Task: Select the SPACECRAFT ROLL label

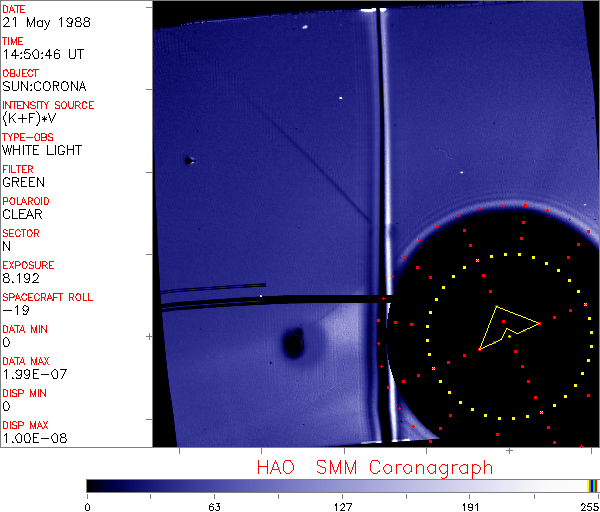Action: [48, 297]
